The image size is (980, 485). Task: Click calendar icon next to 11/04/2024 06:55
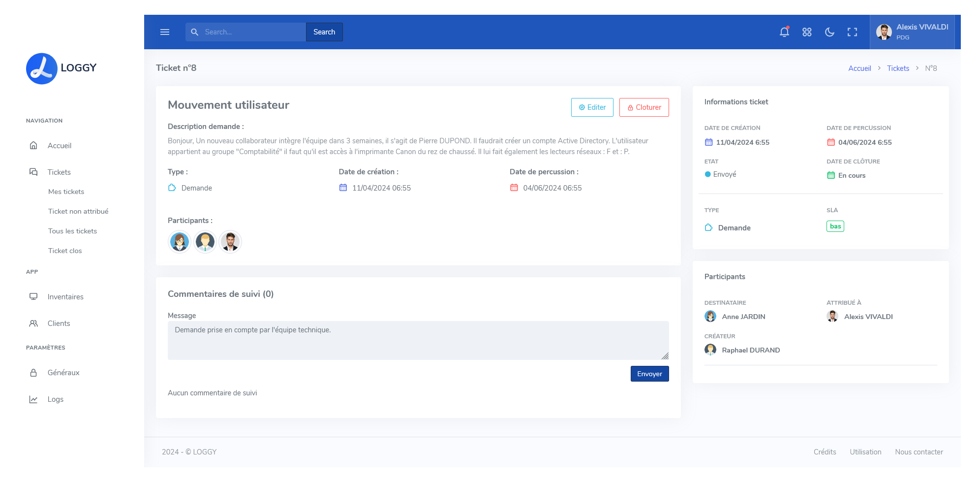(x=343, y=188)
